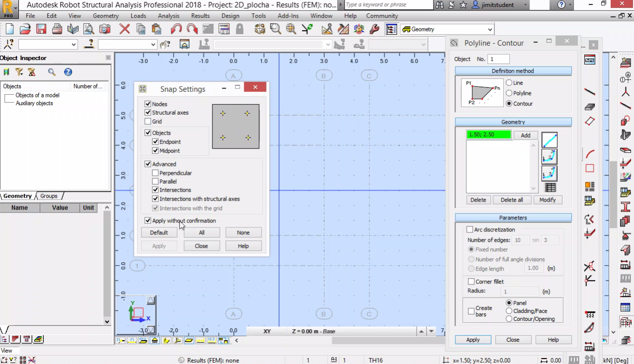The image size is (634, 364).
Task: Open the Add-Ins menu
Action: pos(288,16)
